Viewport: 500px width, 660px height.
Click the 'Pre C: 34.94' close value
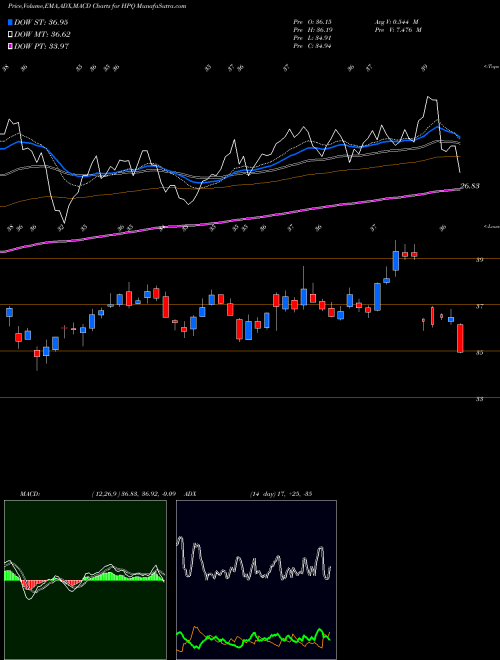coord(313,46)
